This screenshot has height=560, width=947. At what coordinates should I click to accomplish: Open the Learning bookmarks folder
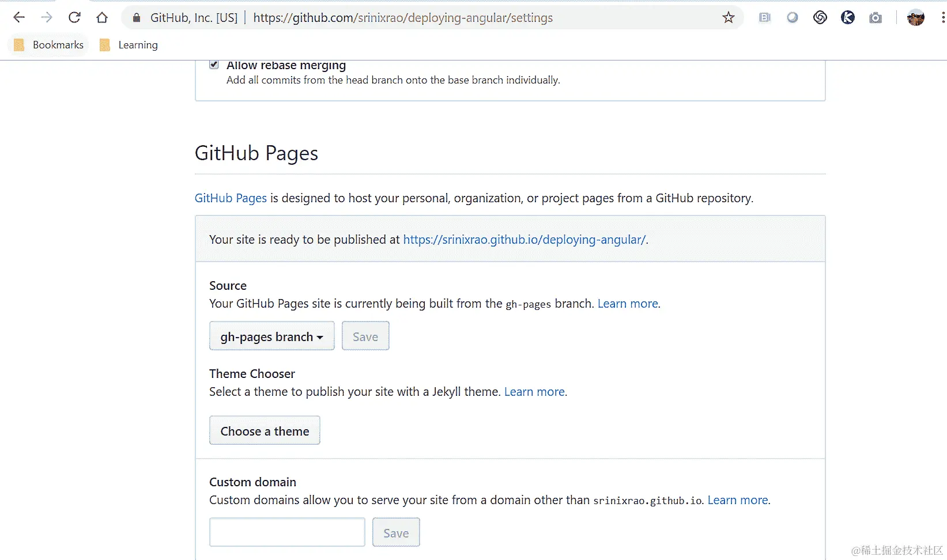tap(129, 45)
